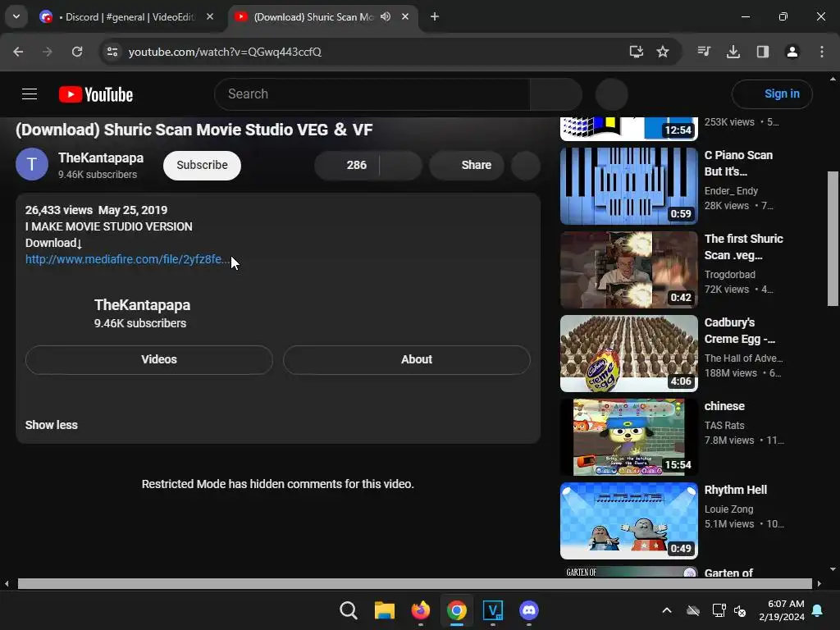The image size is (840, 630).
Task: Open Chrome from the taskbar
Action: 456,610
